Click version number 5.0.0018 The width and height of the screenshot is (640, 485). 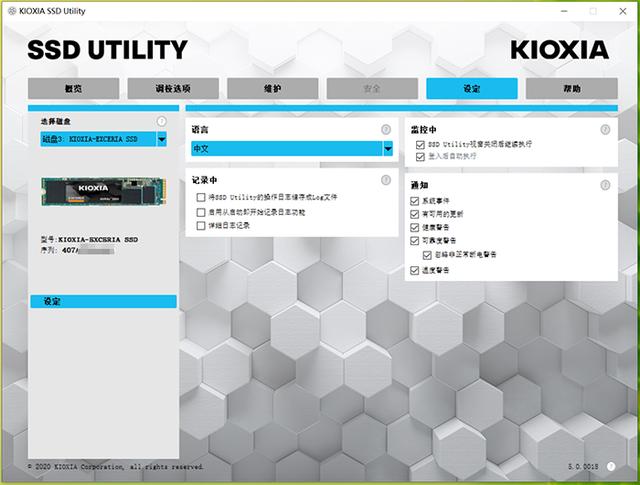point(583,467)
